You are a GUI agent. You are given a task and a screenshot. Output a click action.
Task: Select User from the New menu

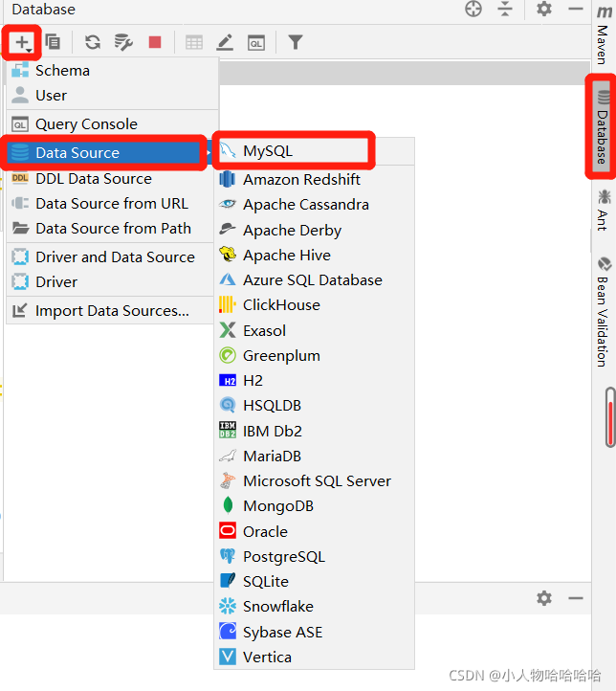pos(113,95)
